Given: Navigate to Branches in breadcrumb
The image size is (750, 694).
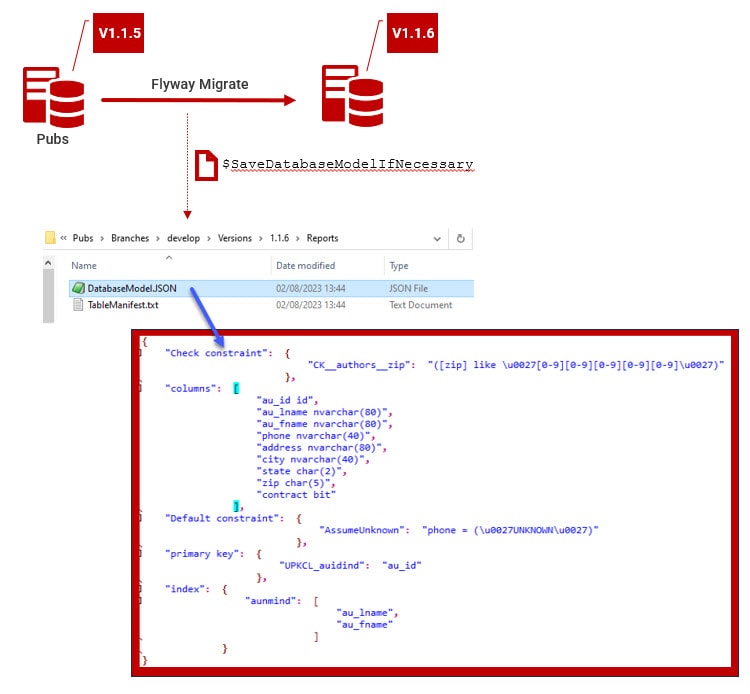Looking at the screenshot, I should click(130, 238).
